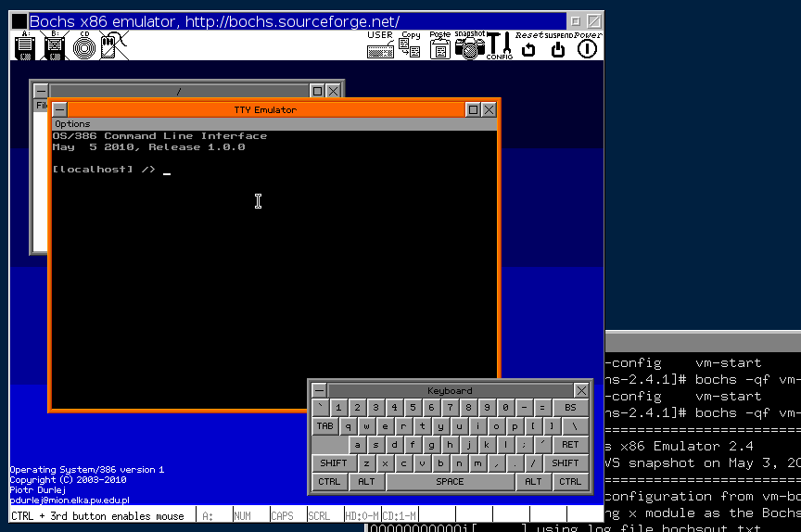Open TTY Emulator window system menu
Screen dimensions: 801x532
60,109
